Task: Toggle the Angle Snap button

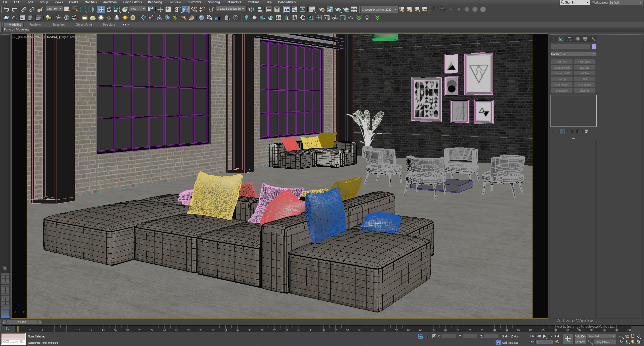Action: click(x=186, y=10)
